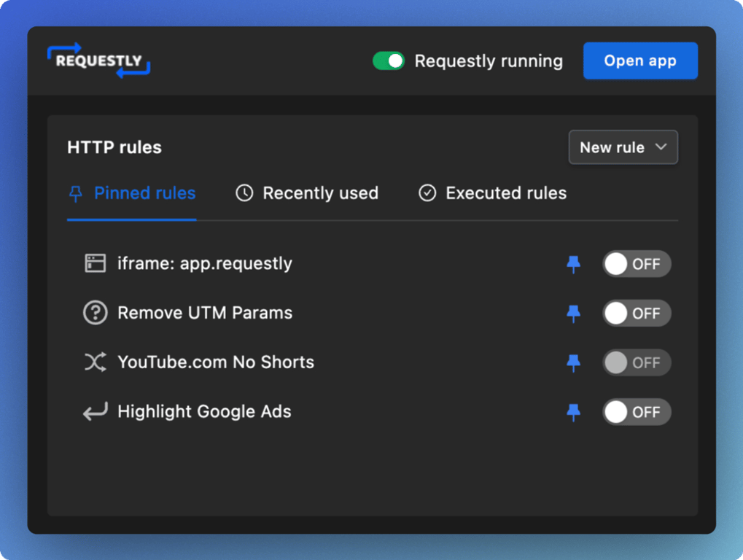
Task: Unpin the Highlight Google Ads rule
Action: pos(574,412)
